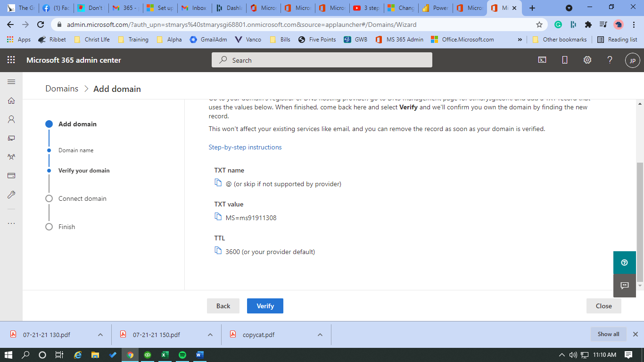This screenshot has height=362, width=644.
Task: Open Step-by-step instructions link
Action: point(245,147)
